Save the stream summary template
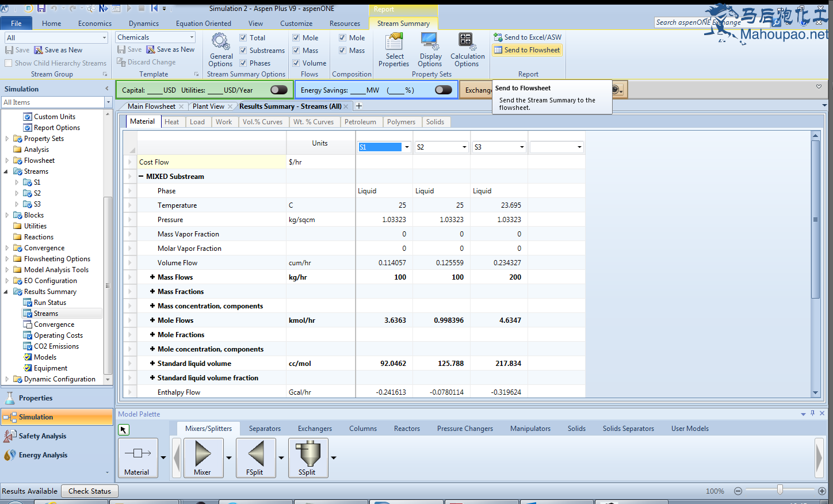Viewport: 833px width, 504px height. tap(129, 49)
